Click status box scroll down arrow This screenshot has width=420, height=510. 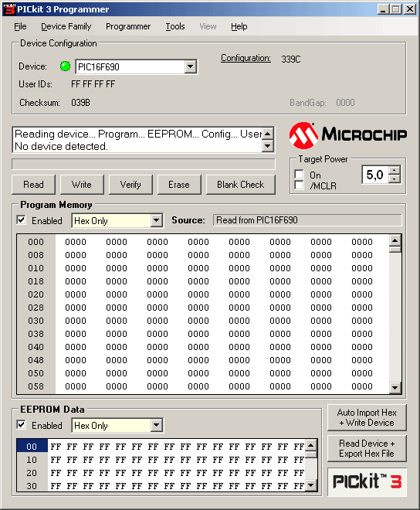(268, 146)
